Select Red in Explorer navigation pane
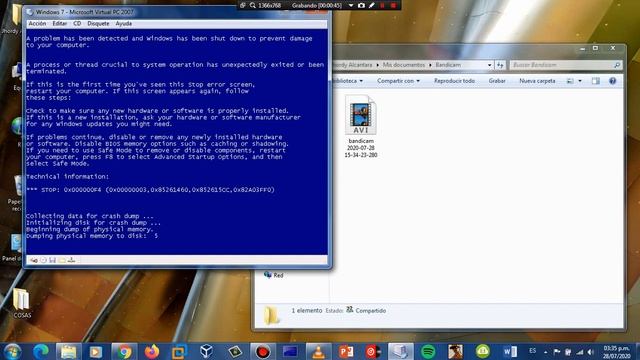 coord(274,275)
